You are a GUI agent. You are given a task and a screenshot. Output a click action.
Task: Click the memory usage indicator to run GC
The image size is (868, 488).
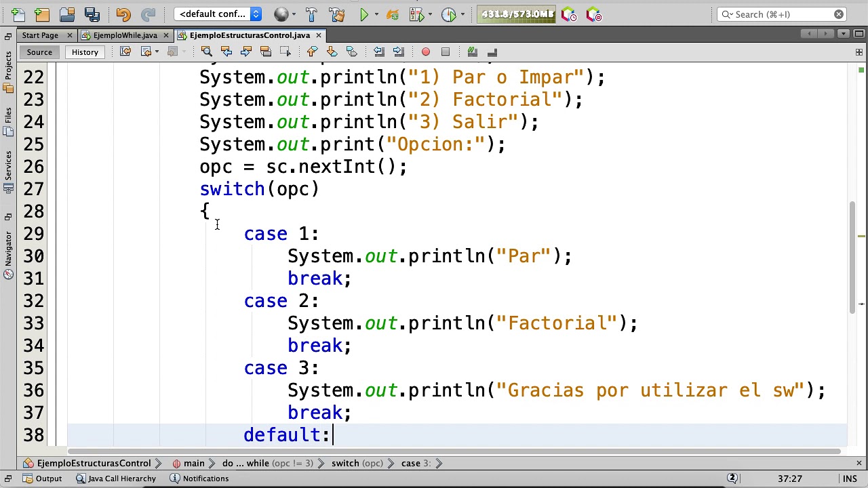click(x=517, y=14)
